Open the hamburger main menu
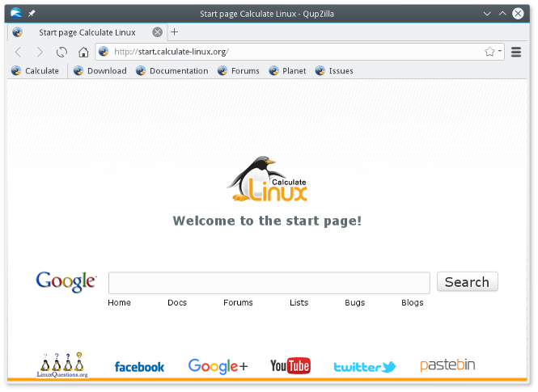Viewport: 538px width, 392px height. pos(516,52)
